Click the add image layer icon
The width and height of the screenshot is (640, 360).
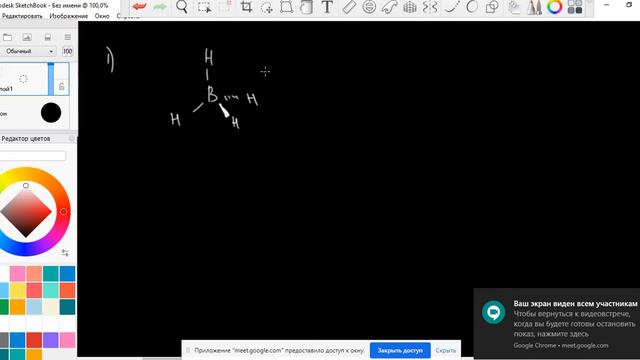click(x=27, y=37)
